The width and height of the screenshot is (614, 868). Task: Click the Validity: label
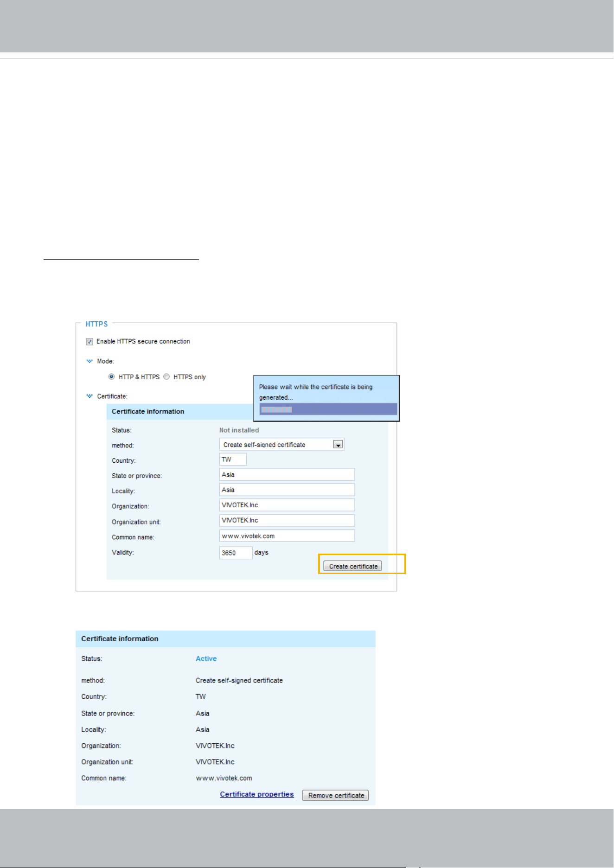click(x=122, y=553)
